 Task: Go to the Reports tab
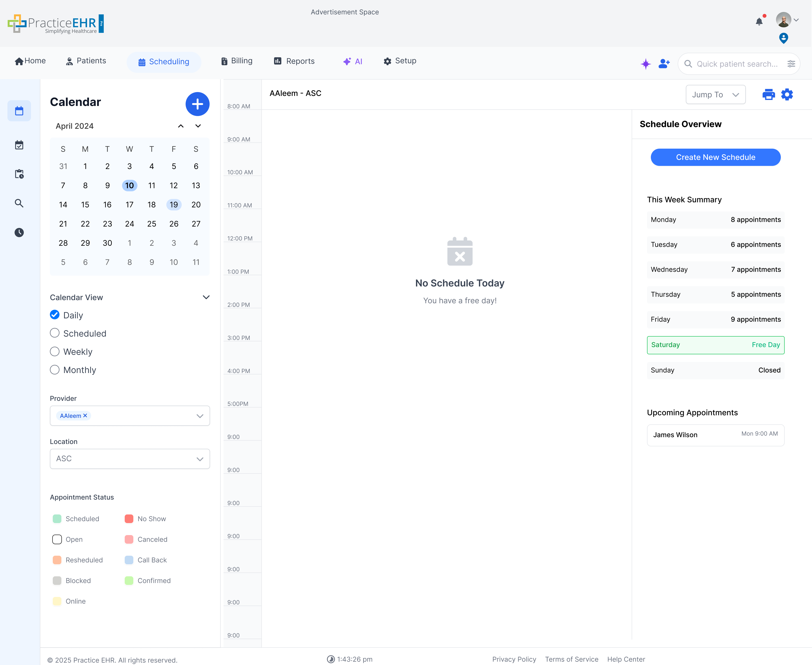tap(294, 61)
